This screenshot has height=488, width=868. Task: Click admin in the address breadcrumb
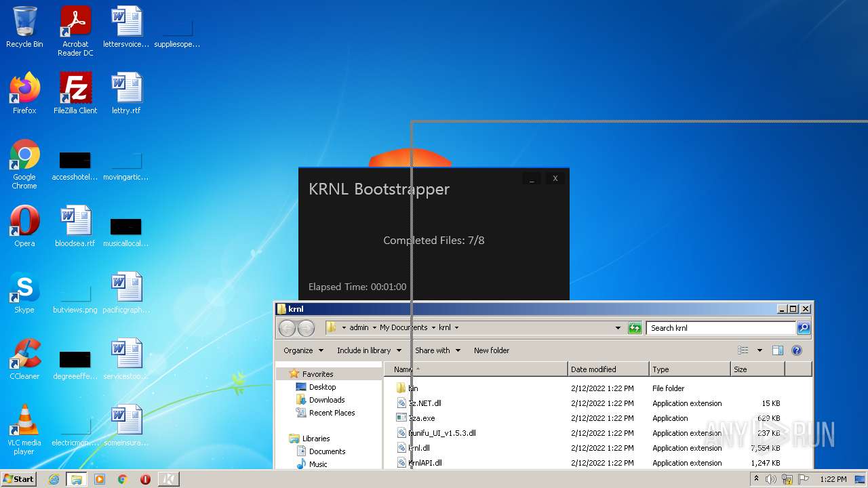pyautogui.click(x=359, y=328)
